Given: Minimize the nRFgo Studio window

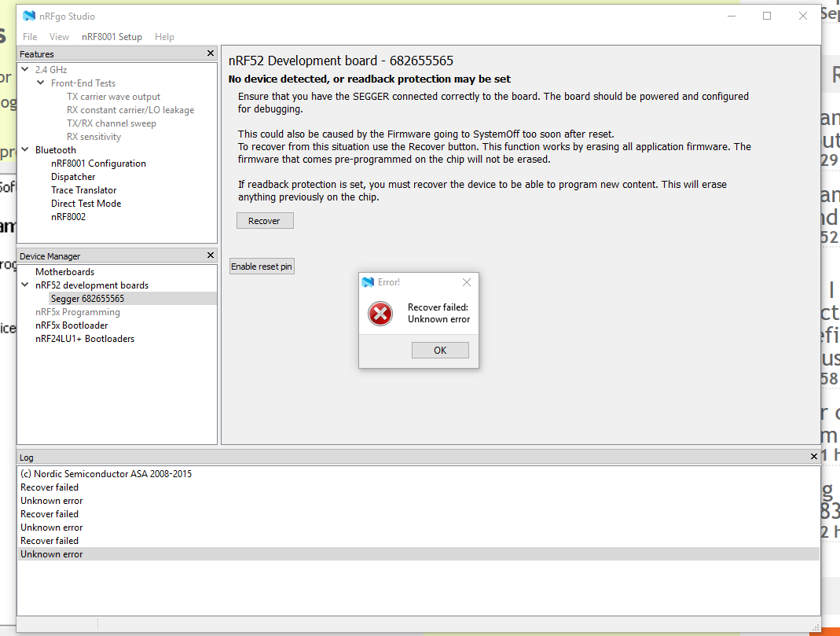Looking at the screenshot, I should click(732, 16).
